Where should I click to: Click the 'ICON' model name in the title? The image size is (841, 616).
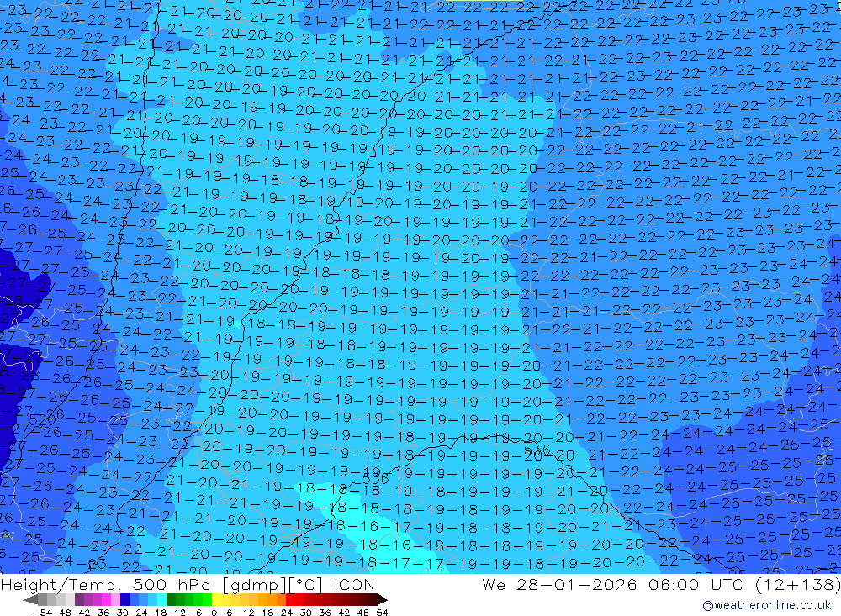tap(354, 584)
